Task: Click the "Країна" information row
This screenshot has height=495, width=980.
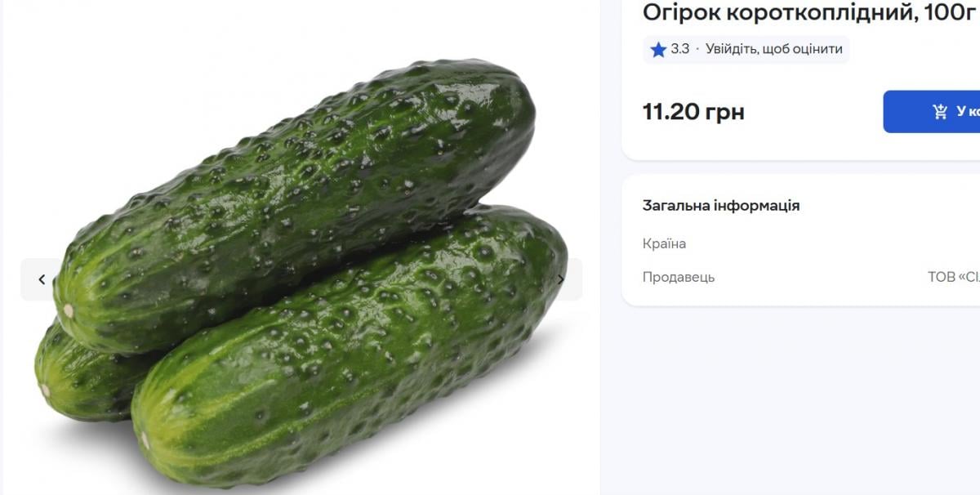Action: [x=664, y=243]
